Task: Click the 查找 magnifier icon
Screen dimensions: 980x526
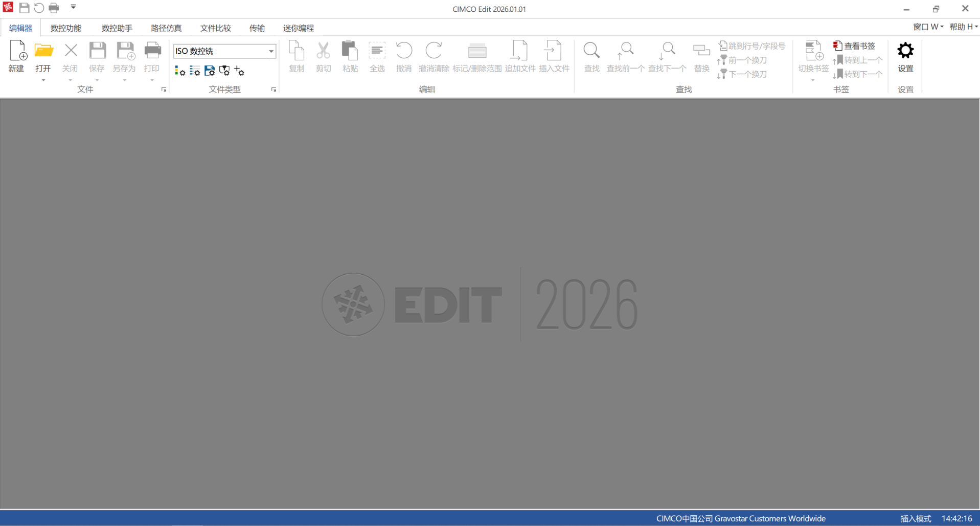Action: (x=591, y=51)
